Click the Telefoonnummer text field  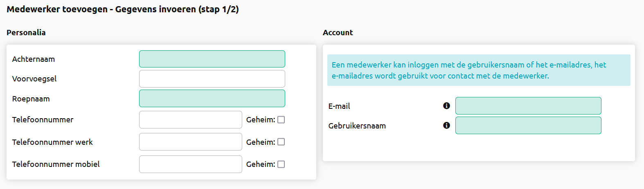191,119
